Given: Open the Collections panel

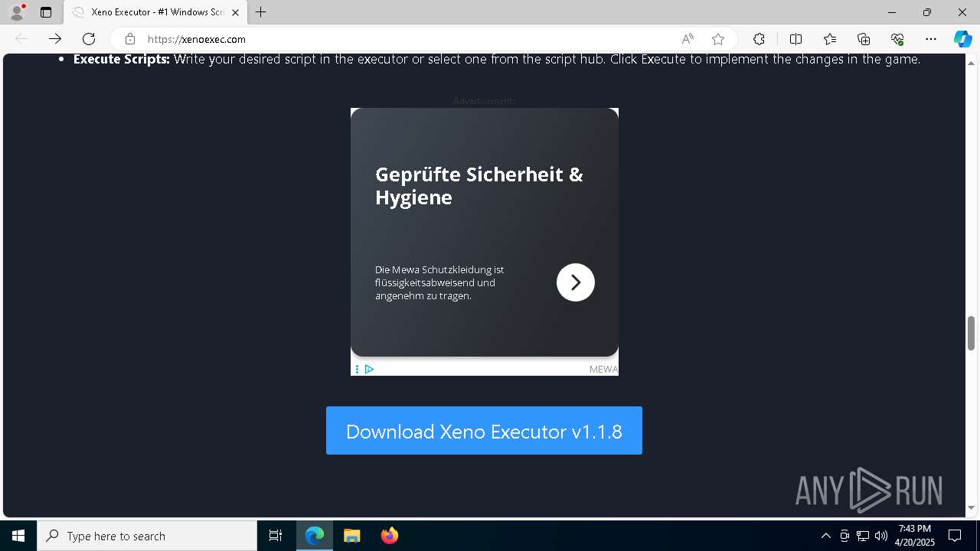Looking at the screenshot, I should [x=864, y=39].
